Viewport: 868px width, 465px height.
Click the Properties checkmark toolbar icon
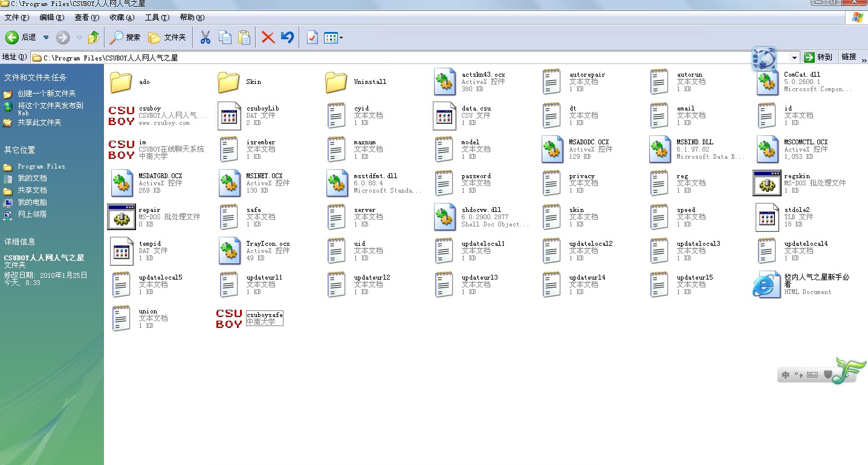[312, 37]
